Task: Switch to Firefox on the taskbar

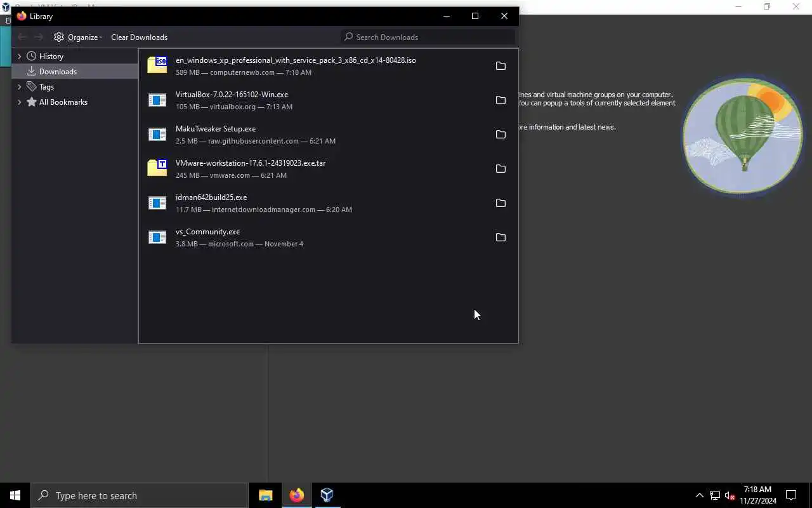Action: pyautogui.click(x=296, y=495)
